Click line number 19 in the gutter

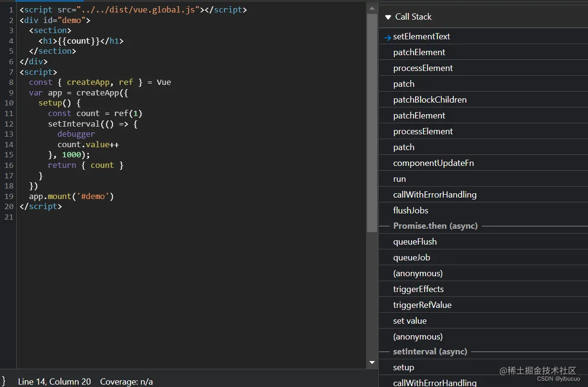[9, 196]
